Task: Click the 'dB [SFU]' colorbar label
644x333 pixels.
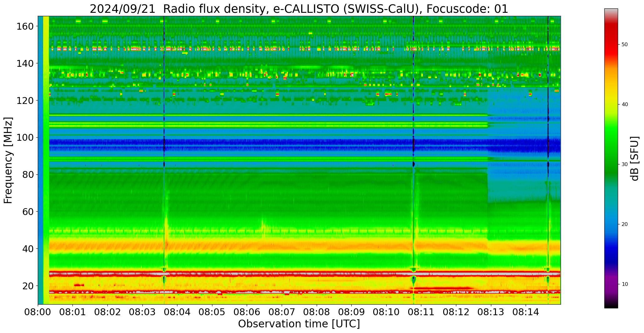Action: 635,159
